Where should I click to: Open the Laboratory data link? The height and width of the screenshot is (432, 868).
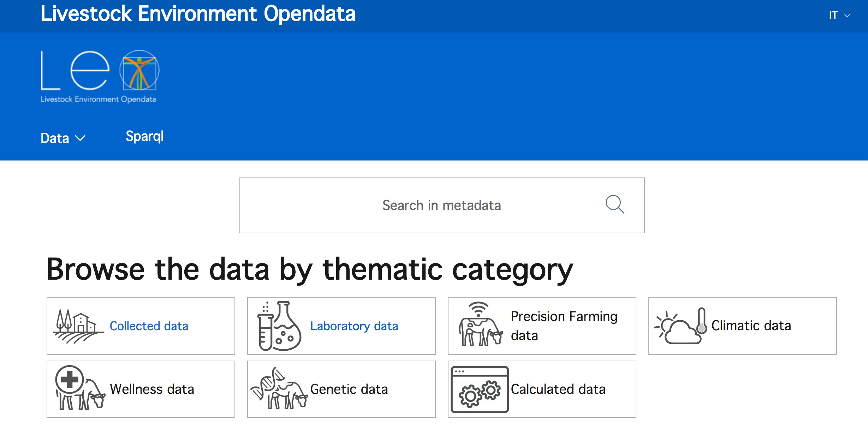point(354,326)
